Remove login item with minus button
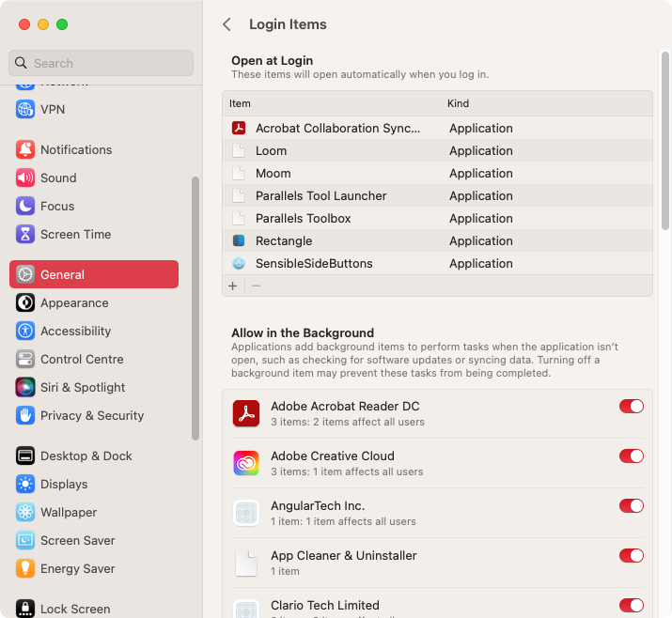This screenshot has width=672, height=618. 257,286
